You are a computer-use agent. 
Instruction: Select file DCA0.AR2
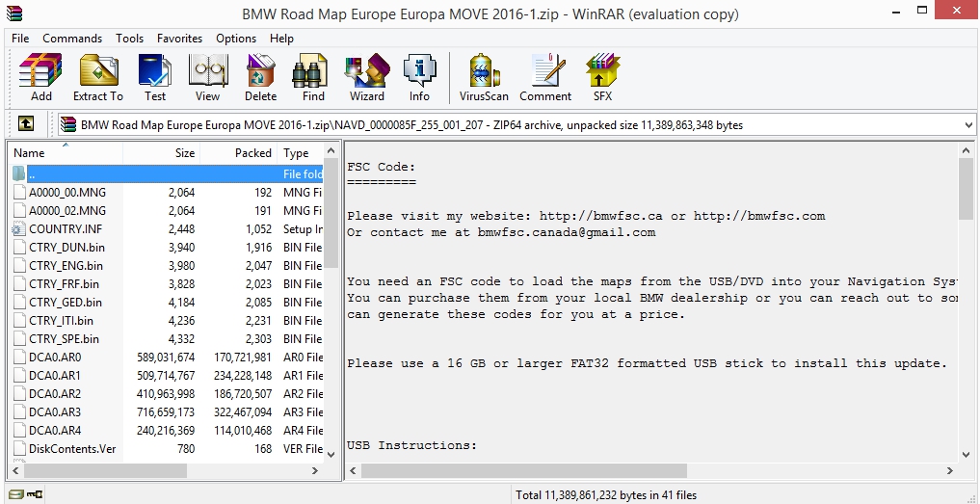pos(55,394)
